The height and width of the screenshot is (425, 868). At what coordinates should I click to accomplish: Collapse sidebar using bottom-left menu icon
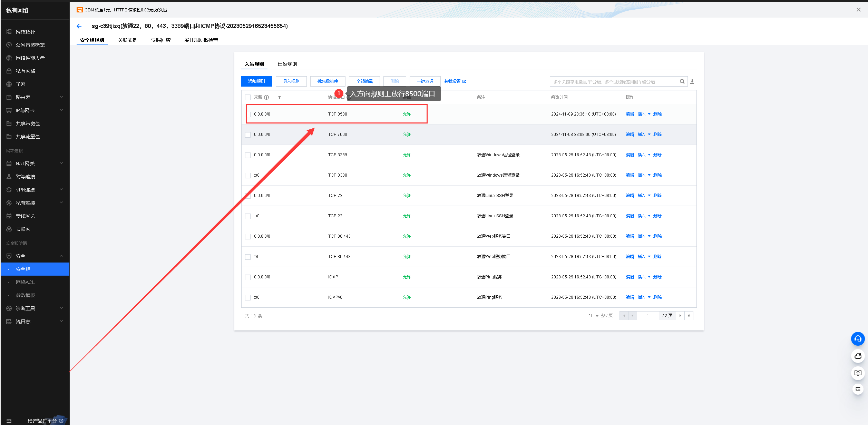9,421
